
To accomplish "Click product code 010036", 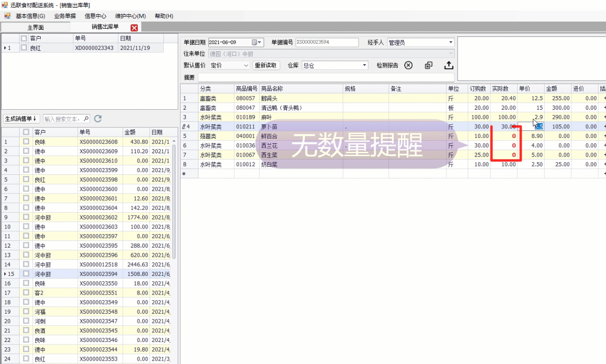I will click(x=246, y=146).
